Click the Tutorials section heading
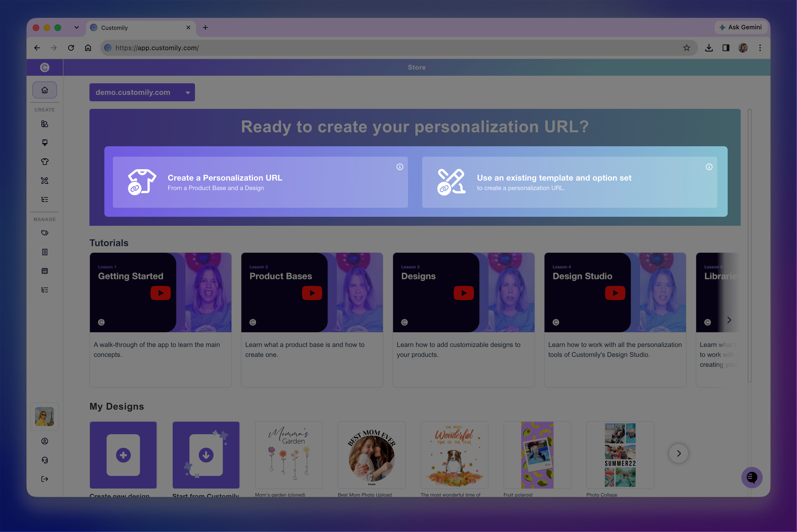The height and width of the screenshot is (532, 797). pyautogui.click(x=109, y=243)
